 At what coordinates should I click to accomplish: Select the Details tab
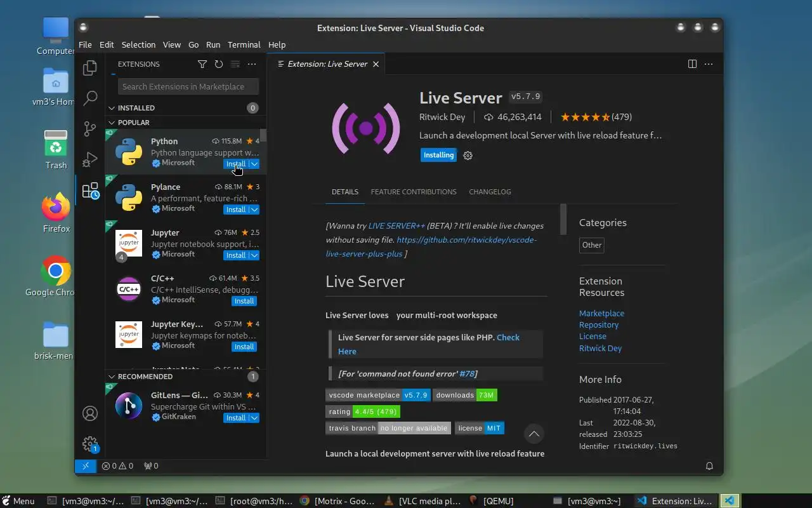click(345, 192)
